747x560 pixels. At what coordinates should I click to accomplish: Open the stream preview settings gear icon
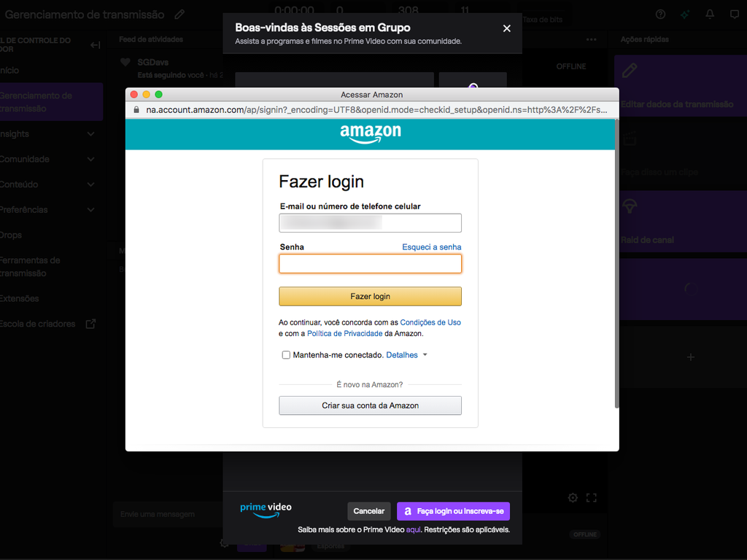(573, 497)
